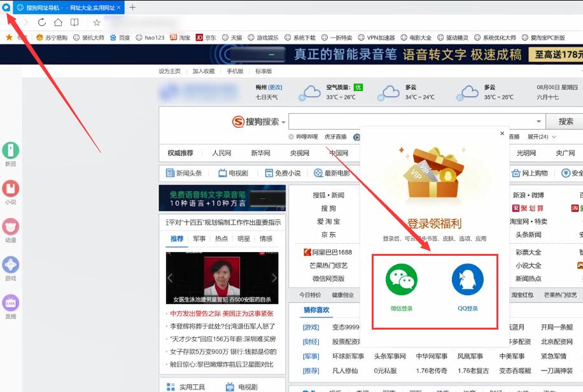Click the 京东 bookmark icon

tap(199, 37)
